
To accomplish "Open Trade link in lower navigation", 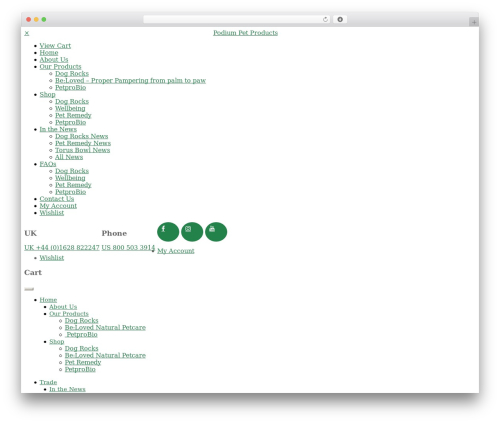I will [x=48, y=382].
